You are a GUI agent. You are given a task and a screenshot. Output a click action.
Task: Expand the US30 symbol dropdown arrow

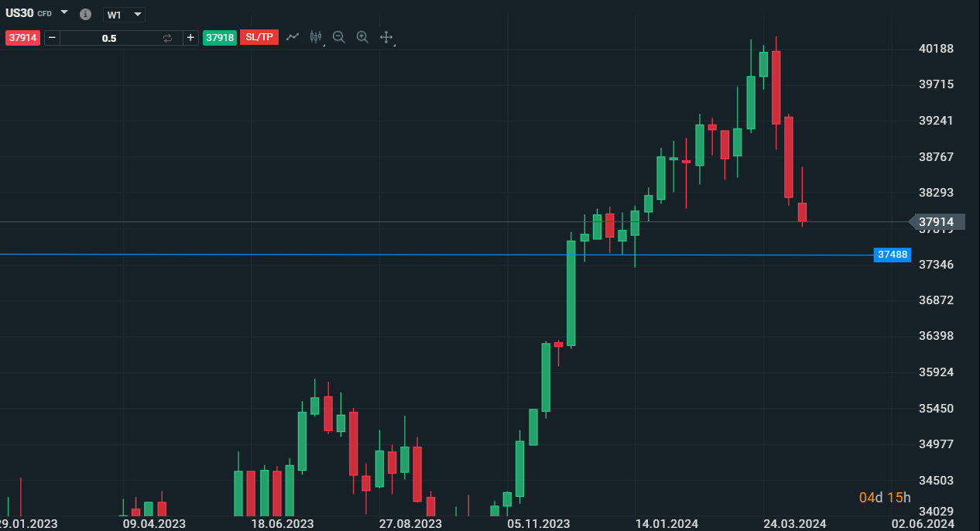[x=64, y=13]
